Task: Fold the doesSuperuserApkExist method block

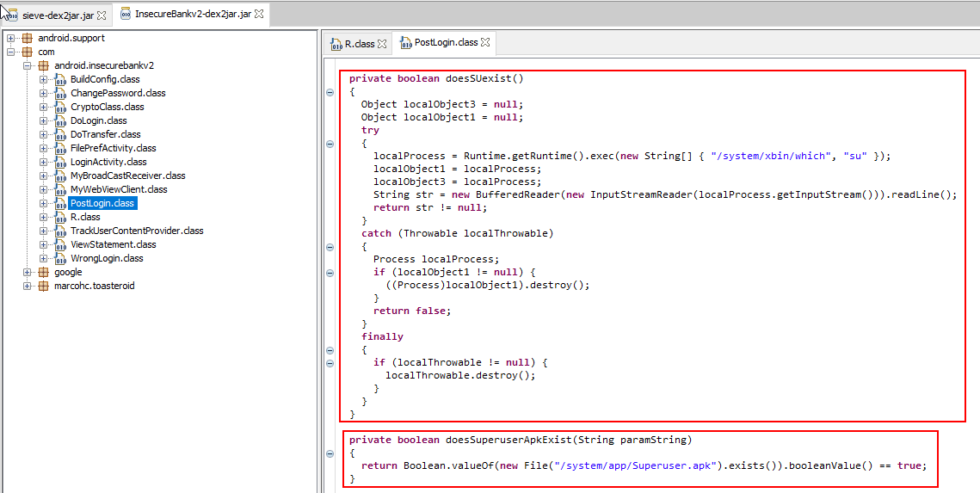Action: click(x=330, y=453)
